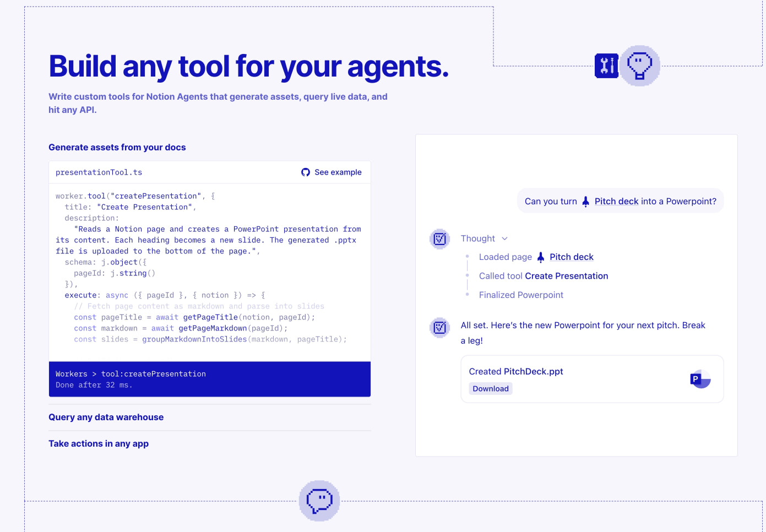Click the pixel speech bubble icon
This screenshot has height=532, width=766.
tap(319, 501)
